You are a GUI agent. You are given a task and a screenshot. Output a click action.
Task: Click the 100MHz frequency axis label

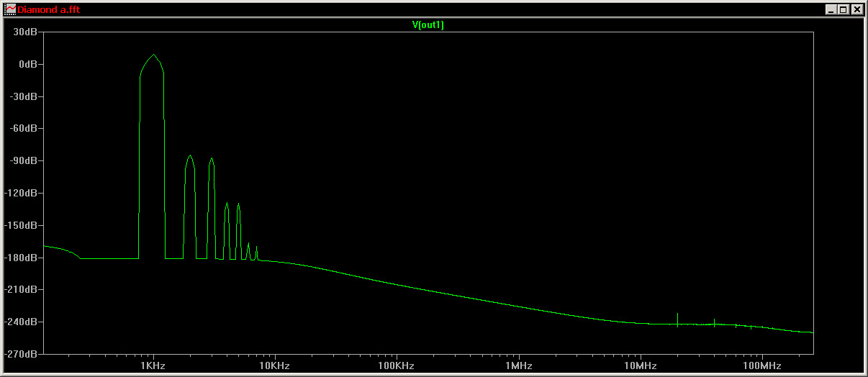tap(762, 366)
